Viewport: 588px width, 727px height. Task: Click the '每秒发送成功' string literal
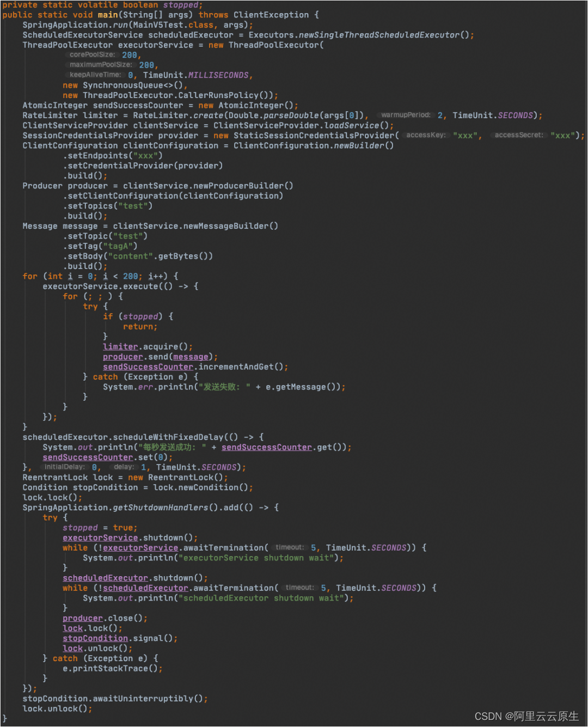[x=171, y=448]
